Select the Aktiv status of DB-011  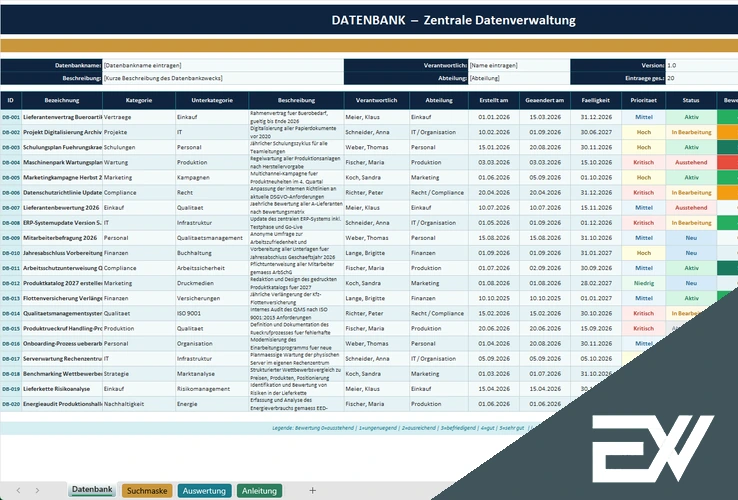[x=691, y=268]
